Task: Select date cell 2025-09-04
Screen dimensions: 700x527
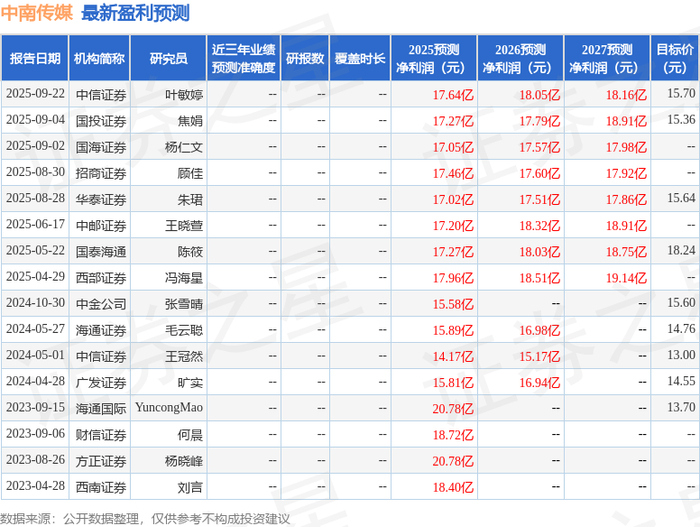Action: pos(35,120)
